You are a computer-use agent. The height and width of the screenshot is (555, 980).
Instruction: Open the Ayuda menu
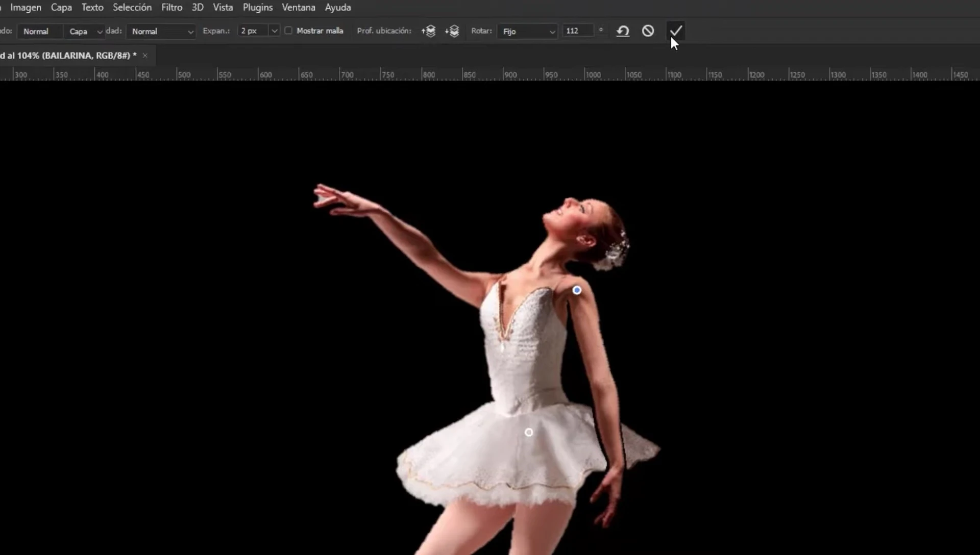coord(338,7)
